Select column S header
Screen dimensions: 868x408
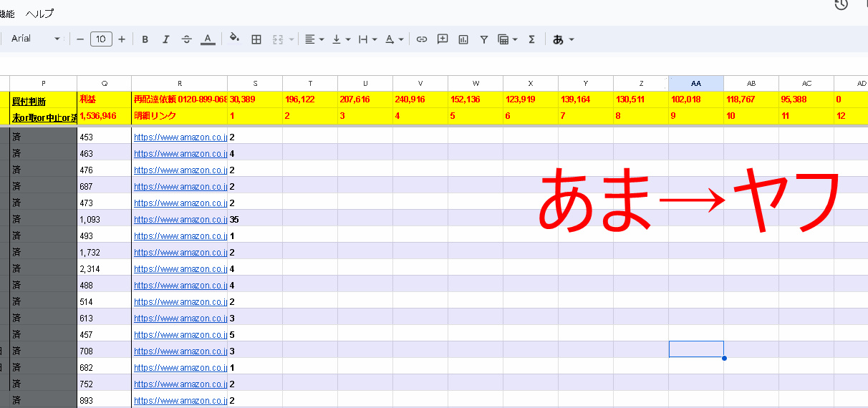[x=255, y=83]
